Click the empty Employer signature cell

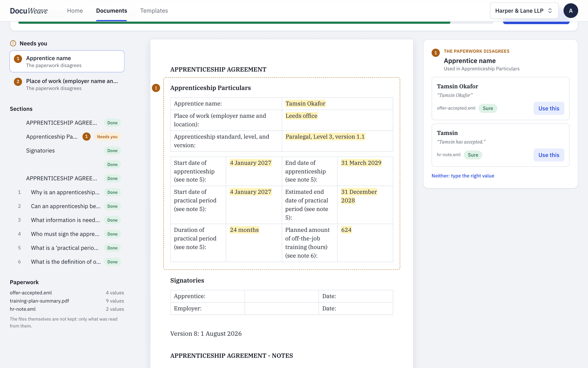click(282, 308)
